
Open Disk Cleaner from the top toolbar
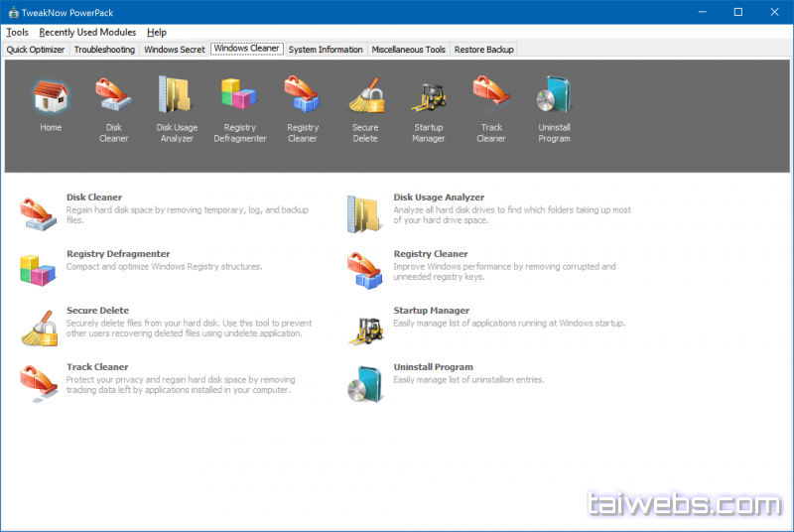[x=113, y=98]
